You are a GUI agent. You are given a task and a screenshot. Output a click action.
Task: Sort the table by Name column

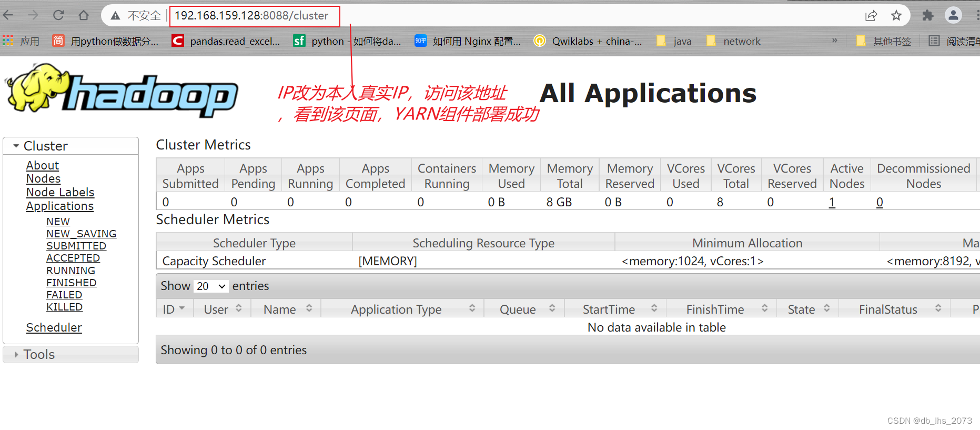[286, 309]
